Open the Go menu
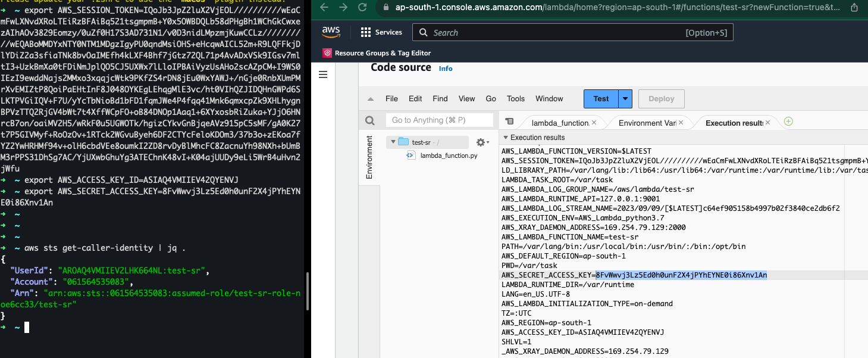 point(491,99)
